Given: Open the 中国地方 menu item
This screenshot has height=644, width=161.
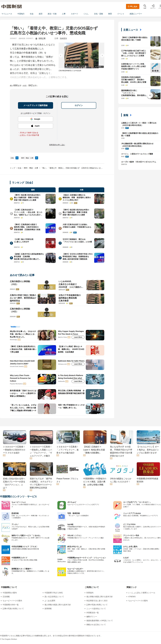Looking at the screenshot, I should click(x=21, y=14).
